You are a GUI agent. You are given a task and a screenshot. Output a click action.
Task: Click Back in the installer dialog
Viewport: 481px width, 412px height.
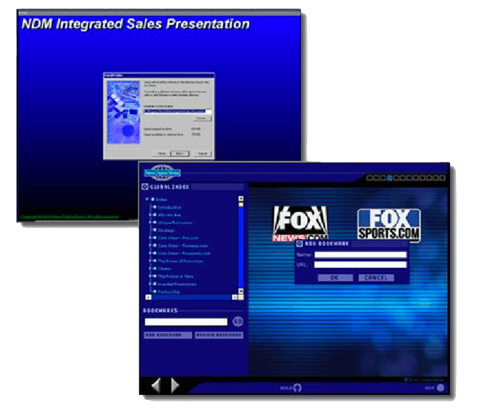(x=162, y=153)
